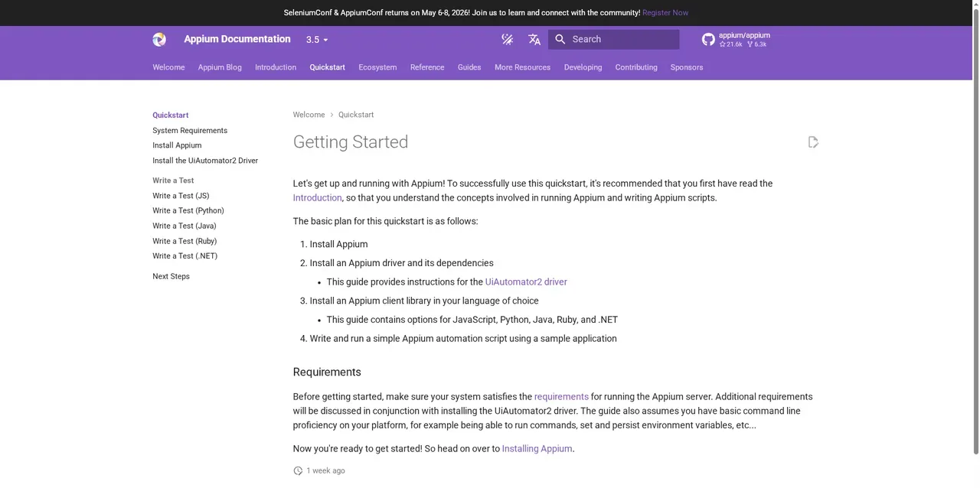Follow the UiAutomator2 driver link
980x488 pixels.
pos(526,282)
